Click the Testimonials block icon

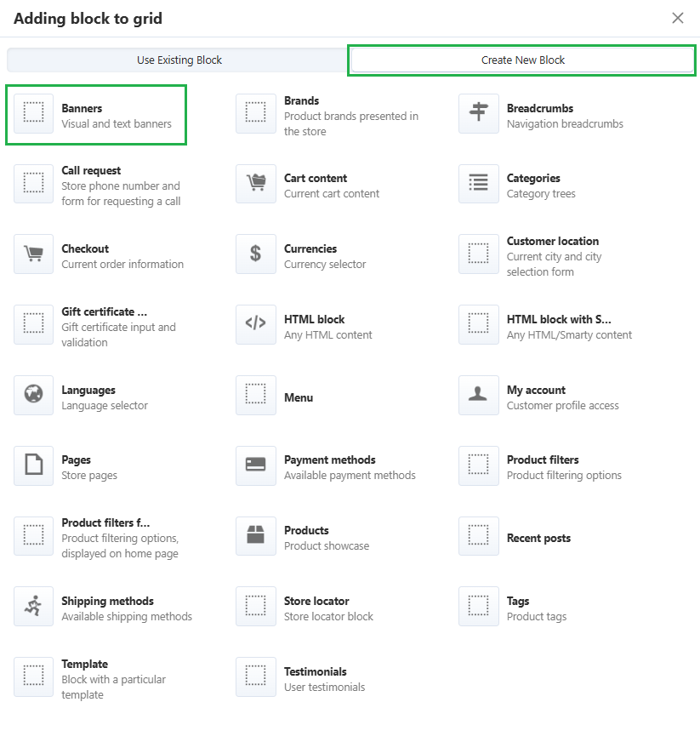point(256,676)
